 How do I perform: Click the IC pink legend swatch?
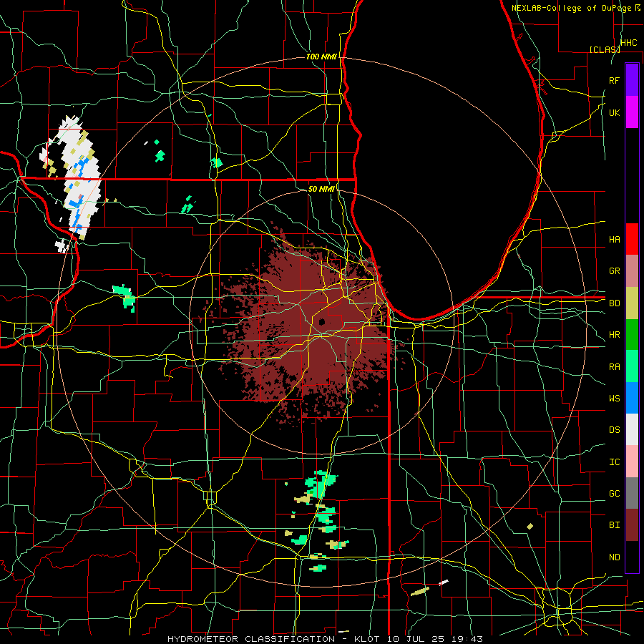pyautogui.click(x=632, y=462)
